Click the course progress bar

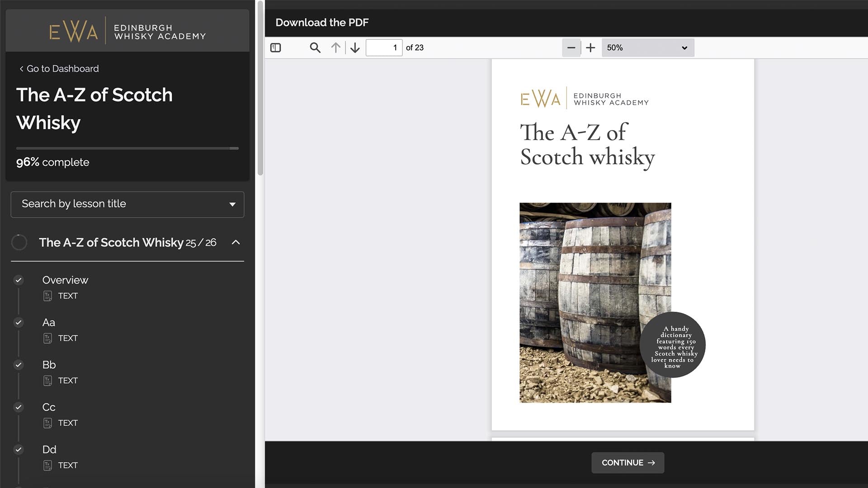tap(127, 148)
